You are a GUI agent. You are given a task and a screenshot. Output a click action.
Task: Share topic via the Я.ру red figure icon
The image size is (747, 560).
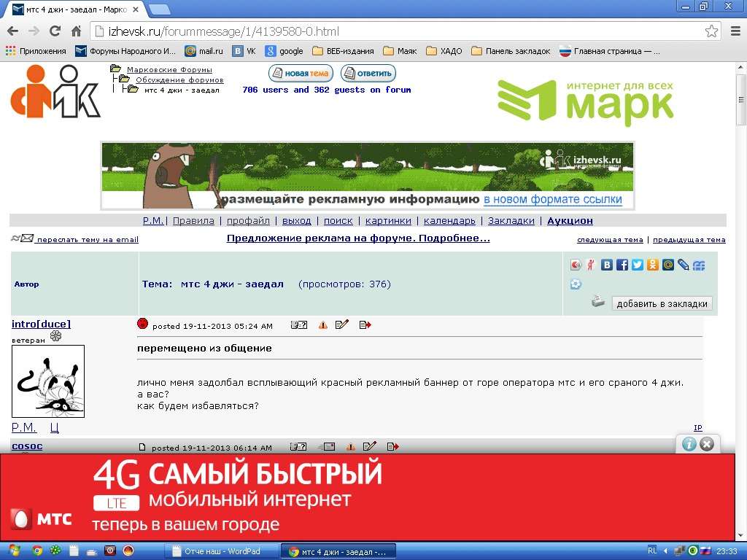click(x=591, y=265)
